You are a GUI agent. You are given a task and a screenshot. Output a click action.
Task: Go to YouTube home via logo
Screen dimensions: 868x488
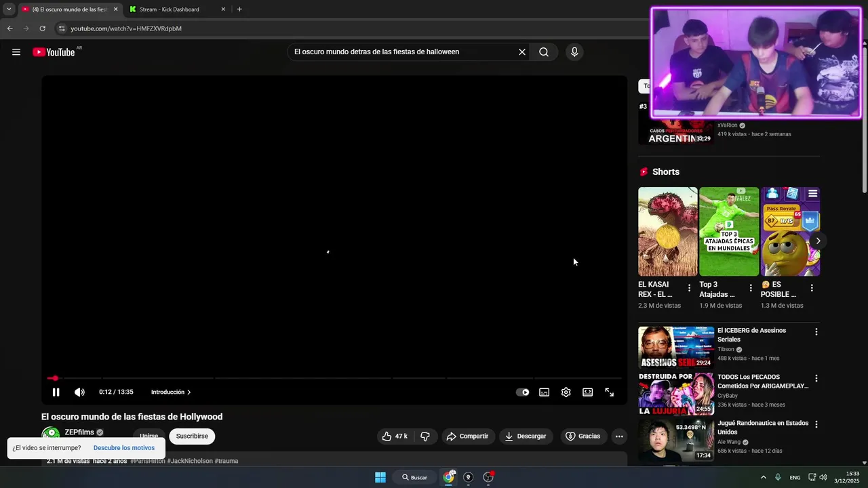tap(54, 52)
